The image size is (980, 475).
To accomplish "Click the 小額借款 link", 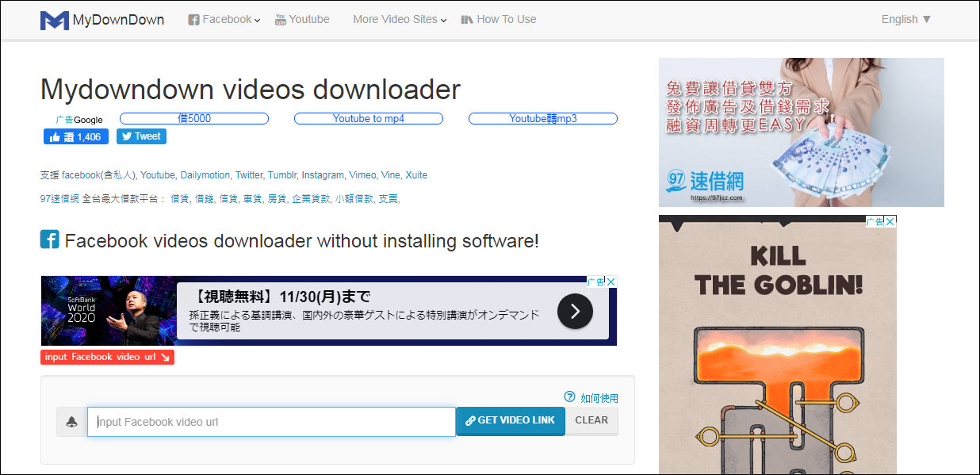I will pyautogui.click(x=354, y=199).
